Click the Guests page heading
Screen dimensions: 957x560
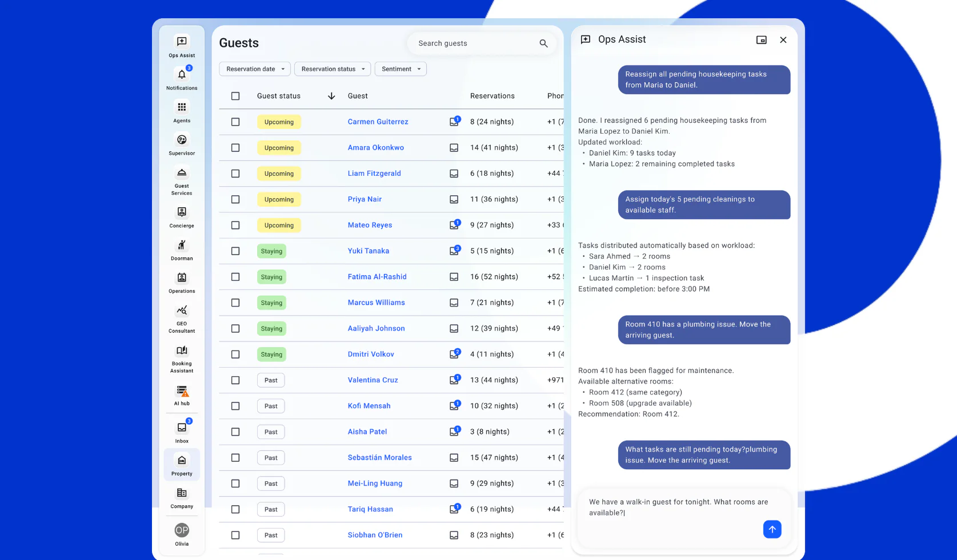(x=239, y=43)
